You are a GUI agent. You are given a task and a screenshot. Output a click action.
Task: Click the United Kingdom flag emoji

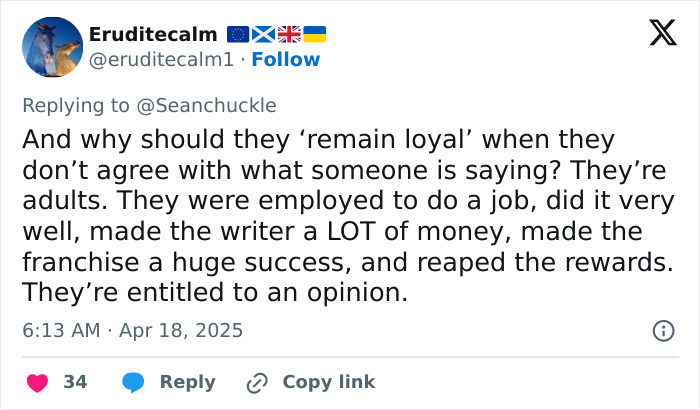click(290, 35)
